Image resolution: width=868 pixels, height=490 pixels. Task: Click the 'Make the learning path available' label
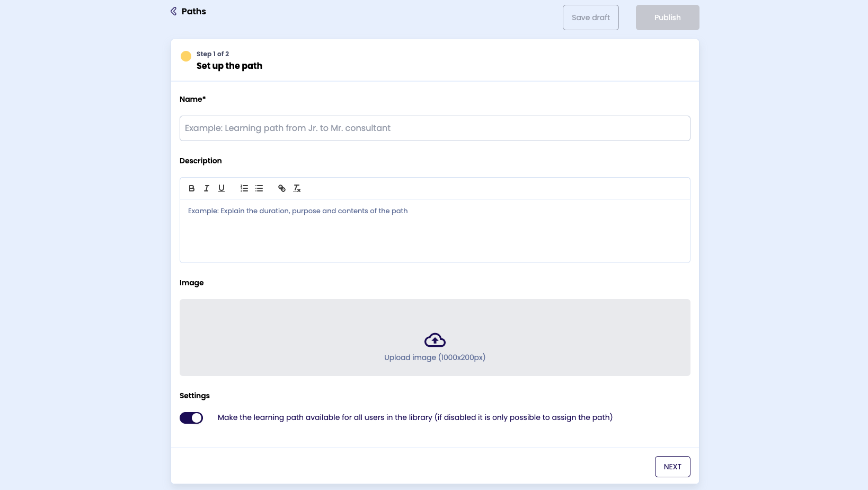[x=415, y=417]
